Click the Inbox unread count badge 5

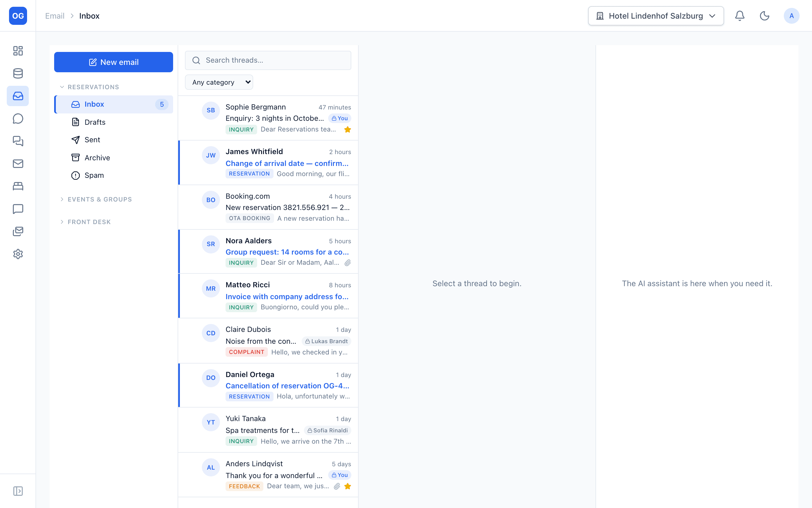(x=162, y=104)
